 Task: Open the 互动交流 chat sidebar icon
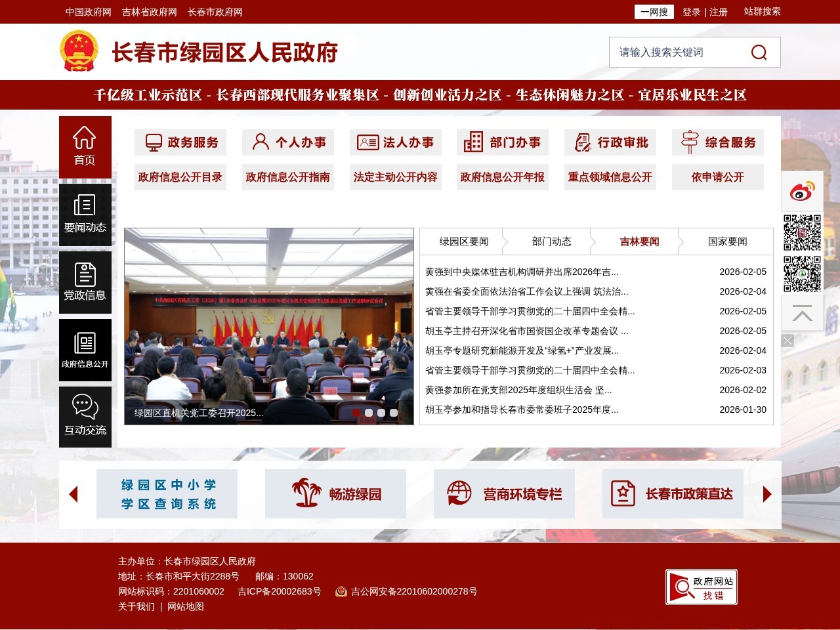[x=85, y=417]
